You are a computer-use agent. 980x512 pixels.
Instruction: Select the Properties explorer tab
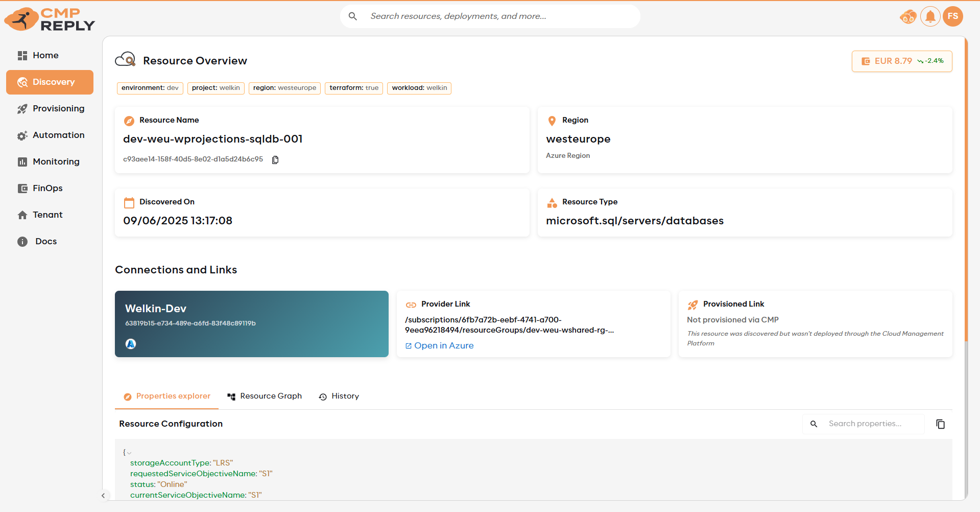coord(167,396)
